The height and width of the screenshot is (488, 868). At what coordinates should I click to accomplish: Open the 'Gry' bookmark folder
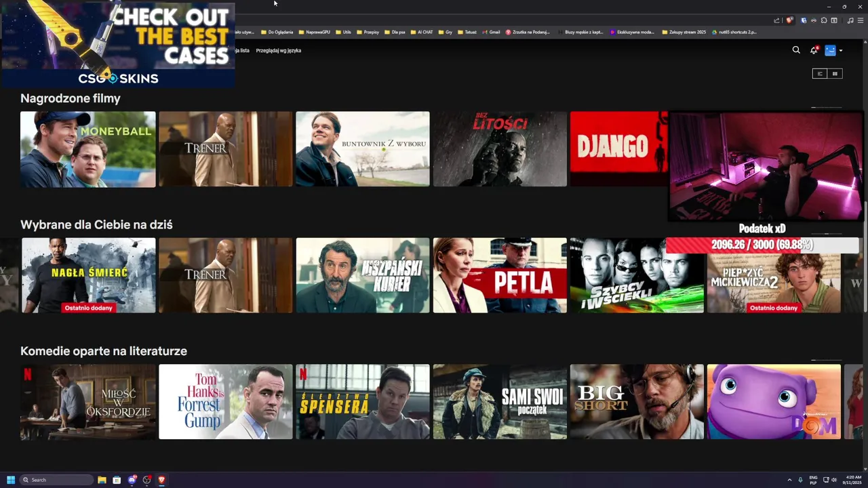(x=446, y=32)
